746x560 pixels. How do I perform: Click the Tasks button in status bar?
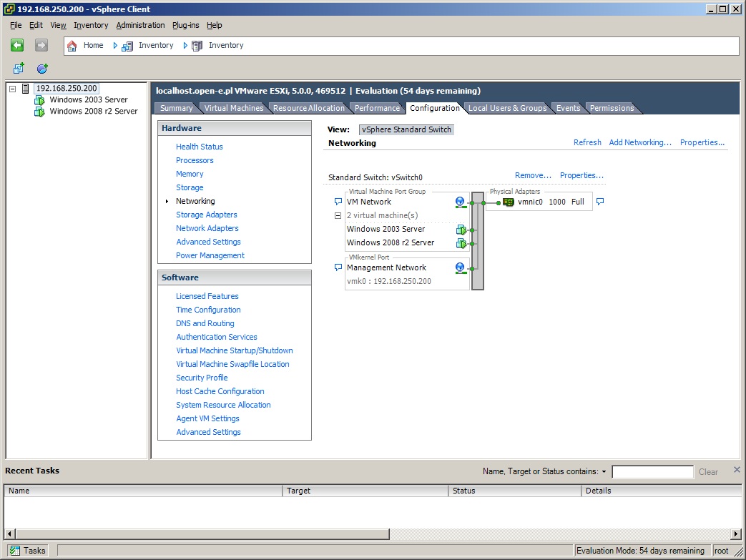click(x=28, y=551)
